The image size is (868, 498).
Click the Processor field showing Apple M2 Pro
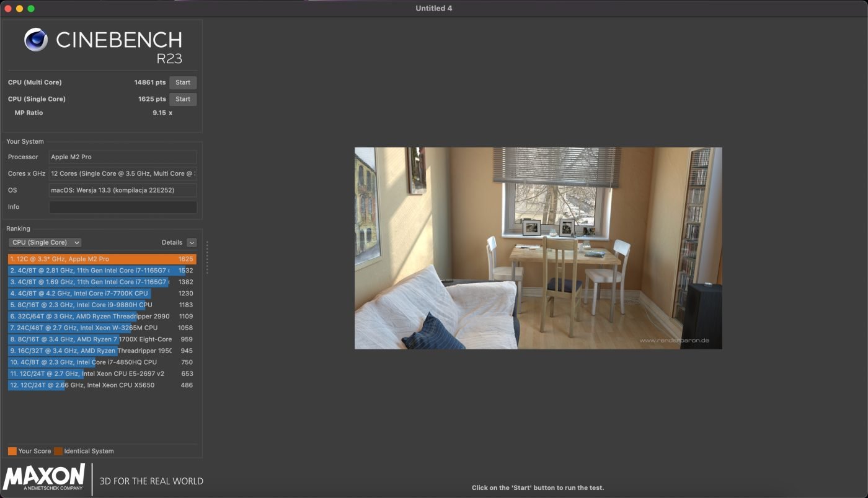pos(123,157)
